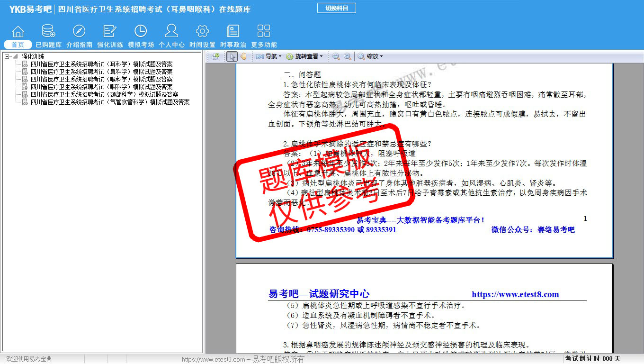Click 易考宝典 大数据智能备考题库平台 footer line
The height and width of the screenshot is (364, 644).
[420, 220]
